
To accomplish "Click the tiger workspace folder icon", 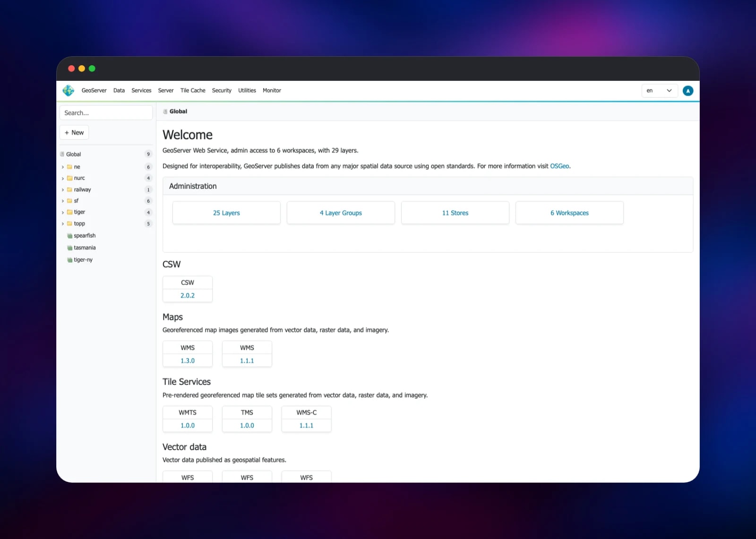I will (x=69, y=212).
